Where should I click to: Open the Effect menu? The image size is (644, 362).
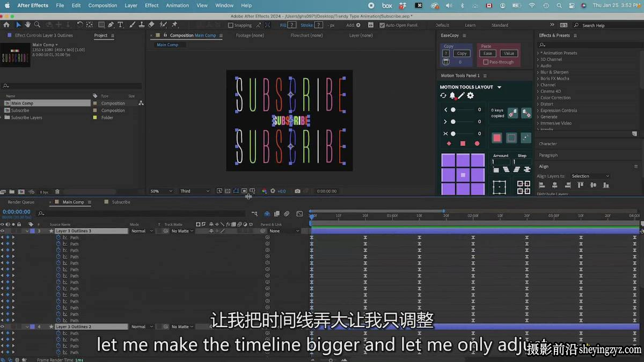(152, 5)
